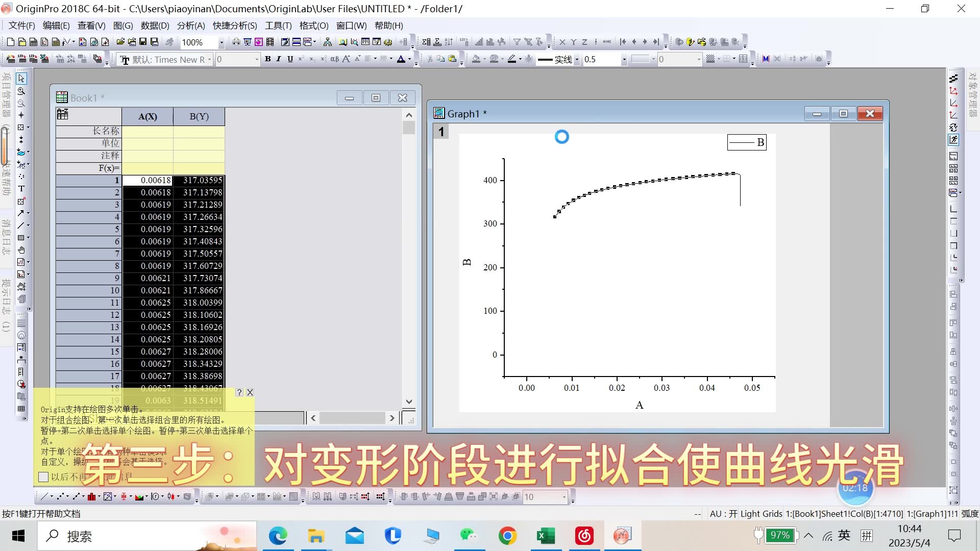
Task: Create a new project icon
Action: (x=10, y=42)
